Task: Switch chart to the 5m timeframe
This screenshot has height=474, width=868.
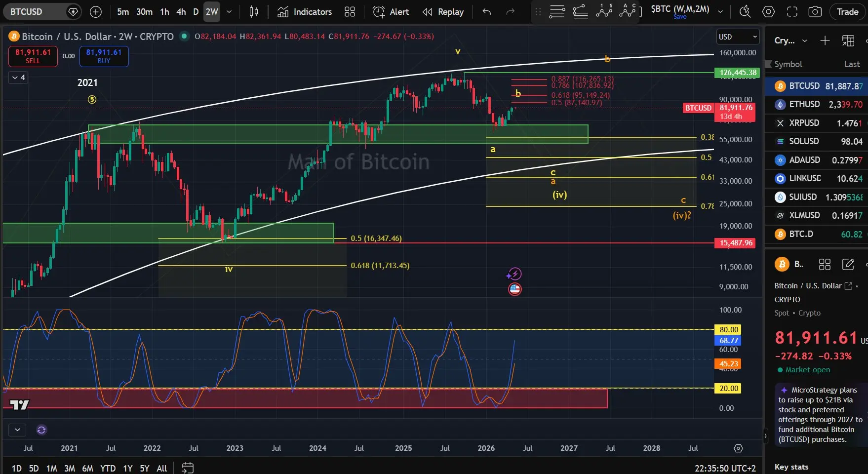Action: point(123,12)
